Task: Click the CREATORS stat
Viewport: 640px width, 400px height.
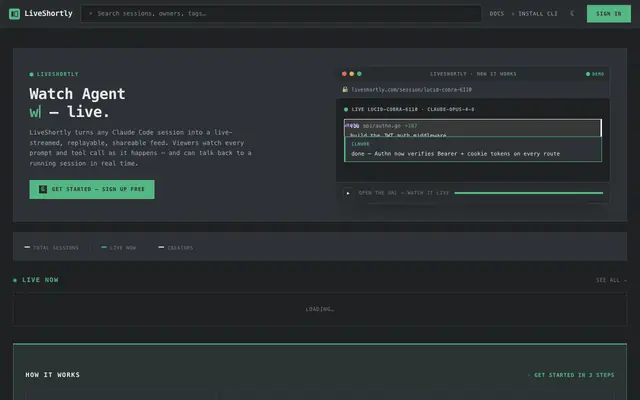Action: coord(176,248)
